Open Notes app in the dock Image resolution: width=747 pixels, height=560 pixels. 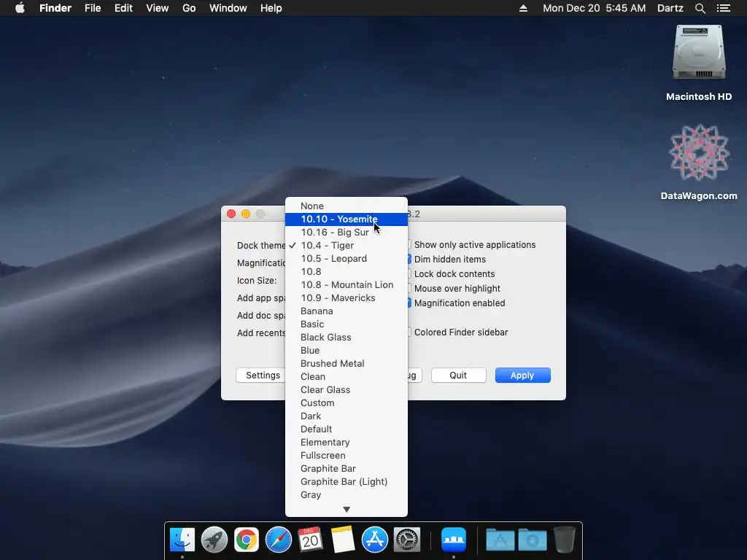(343, 540)
